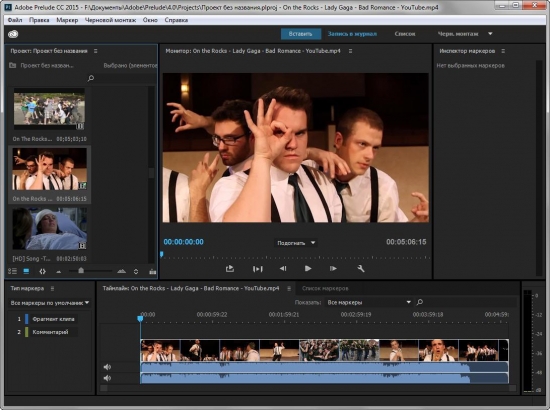Mute the first audio track speaker
550x410 pixels.
click(107, 367)
